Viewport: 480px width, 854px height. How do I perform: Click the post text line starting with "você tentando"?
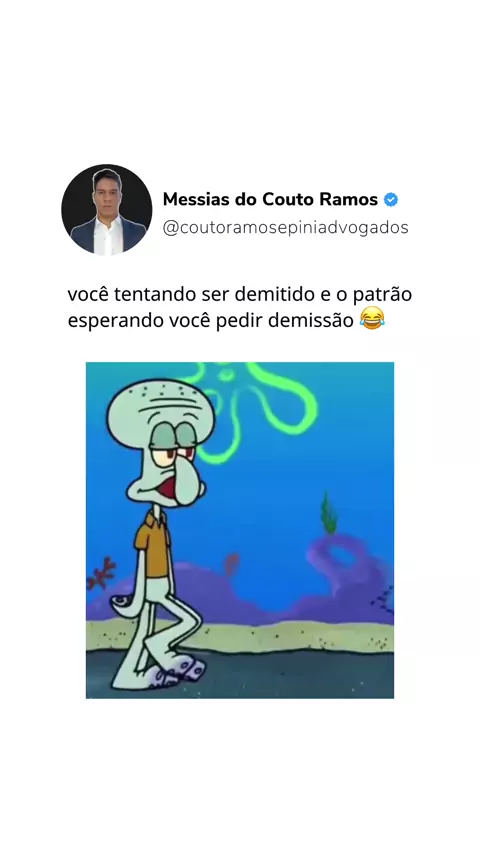[x=240, y=295]
